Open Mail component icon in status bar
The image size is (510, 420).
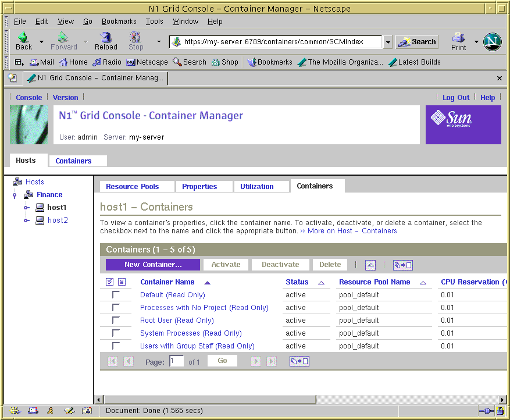33,411
